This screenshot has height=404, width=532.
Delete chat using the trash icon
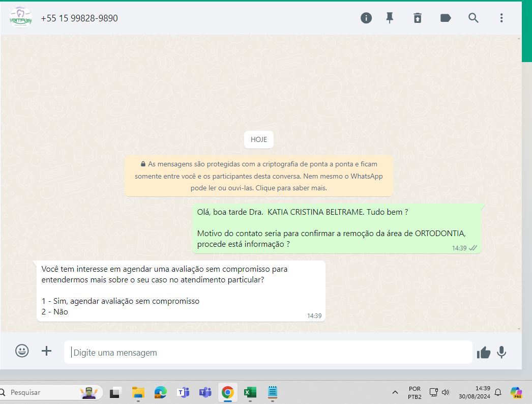point(418,18)
